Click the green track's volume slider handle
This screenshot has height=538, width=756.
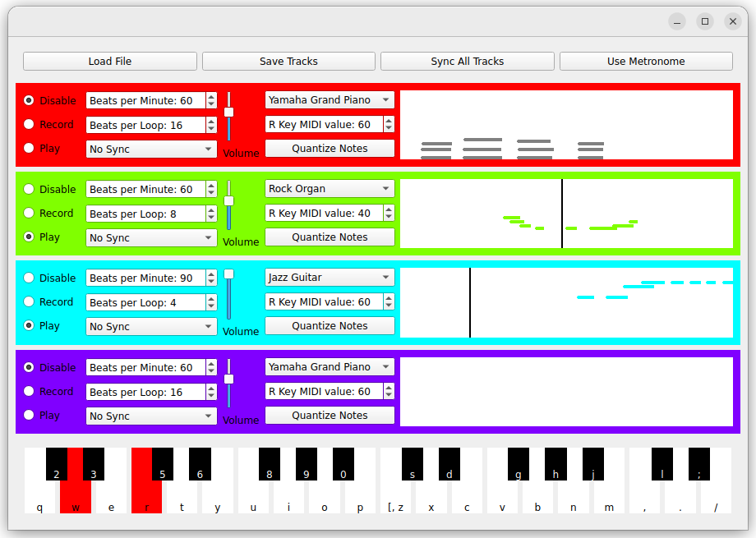coord(229,201)
